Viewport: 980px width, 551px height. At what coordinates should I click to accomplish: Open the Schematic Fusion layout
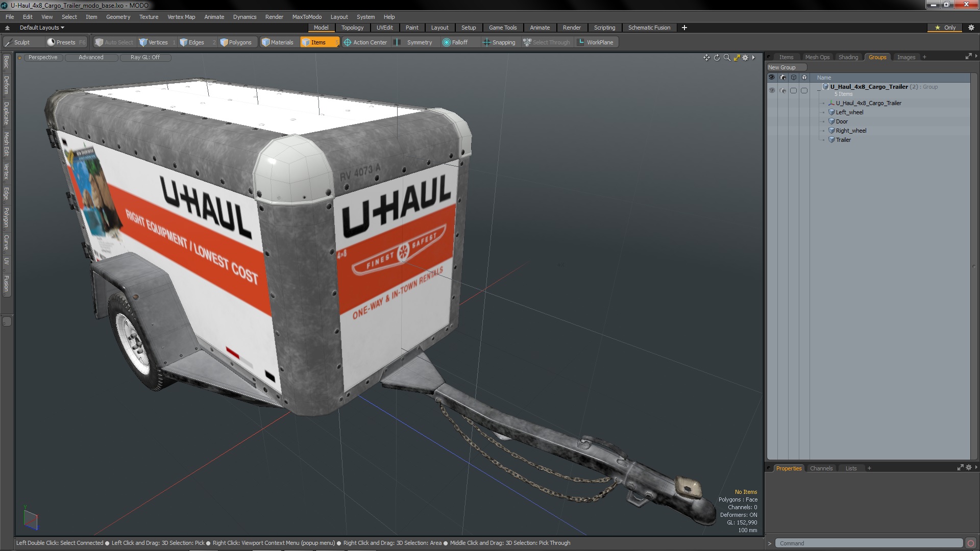[649, 28]
